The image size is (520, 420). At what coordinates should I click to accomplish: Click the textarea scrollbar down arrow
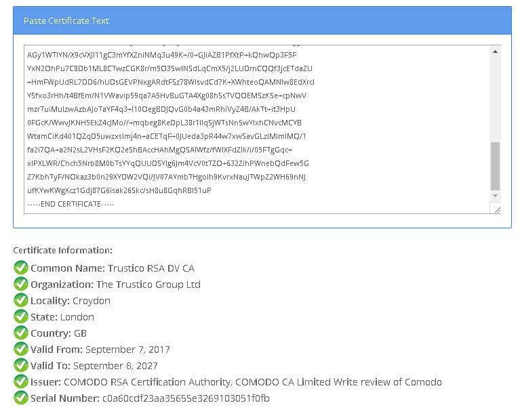[x=495, y=196]
